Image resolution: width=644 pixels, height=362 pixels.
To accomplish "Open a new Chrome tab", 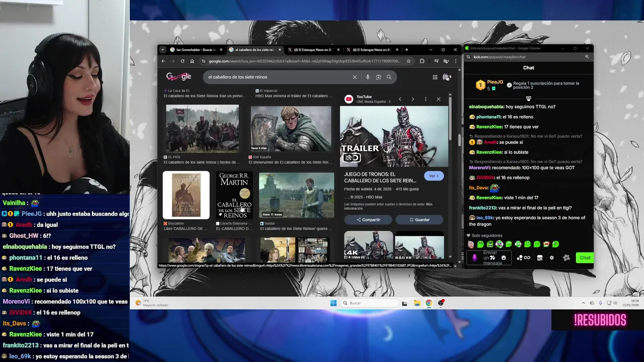I will pos(407,50).
